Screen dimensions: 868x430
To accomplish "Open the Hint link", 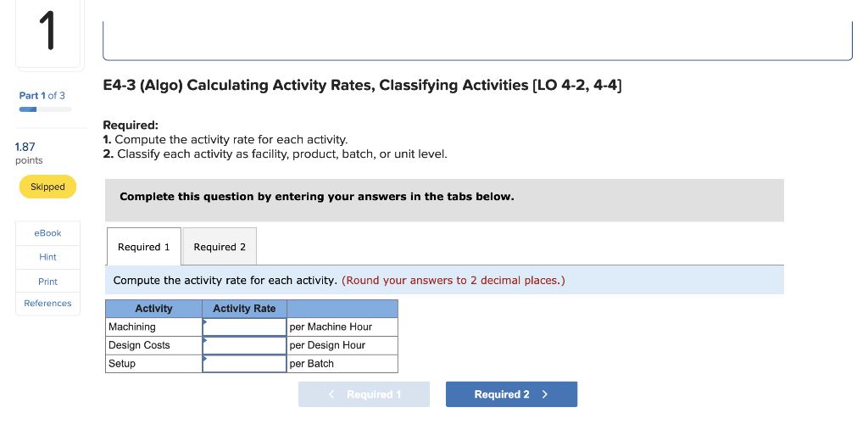I will pyautogui.click(x=47, y=257).
